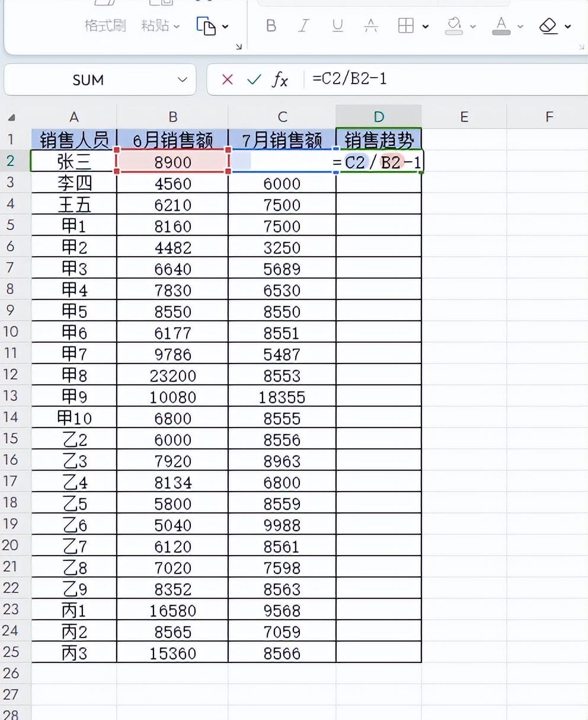Image resolution: width=588 pixels, height=720 pixels.
Task: Click cell with value 5487
Action: tap(282, 354)
